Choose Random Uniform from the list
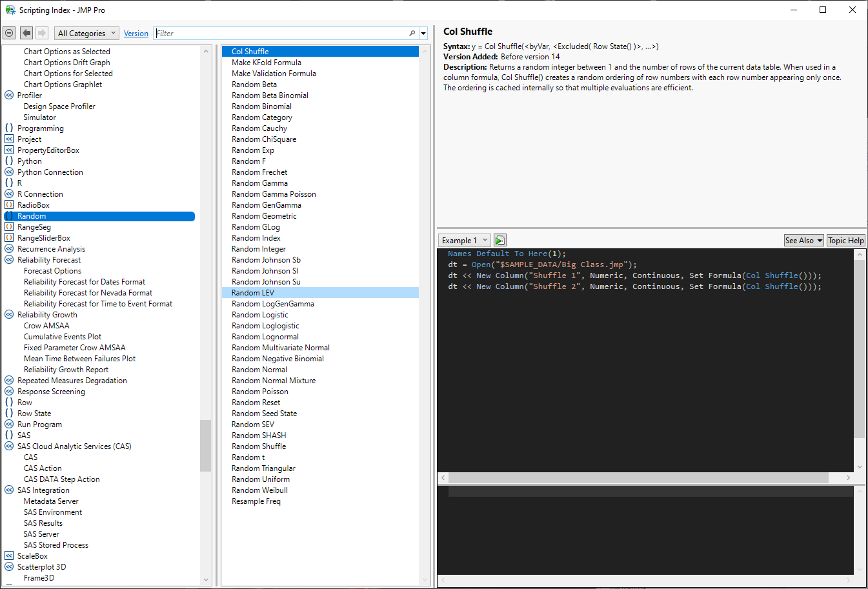Image resolution: width=868 pixels, height=589 pixels. [261, 479]
